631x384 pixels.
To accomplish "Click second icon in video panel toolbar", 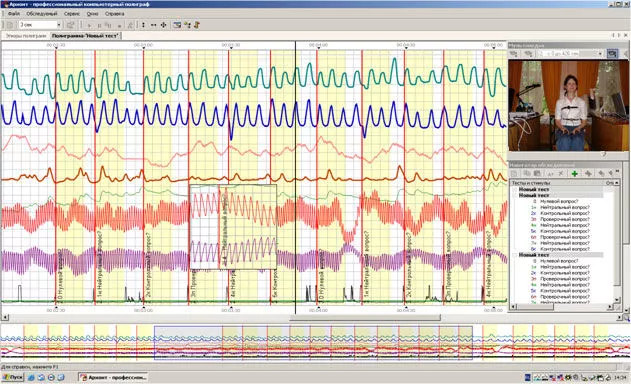I will pyautogui.click(x=528, y=54).
